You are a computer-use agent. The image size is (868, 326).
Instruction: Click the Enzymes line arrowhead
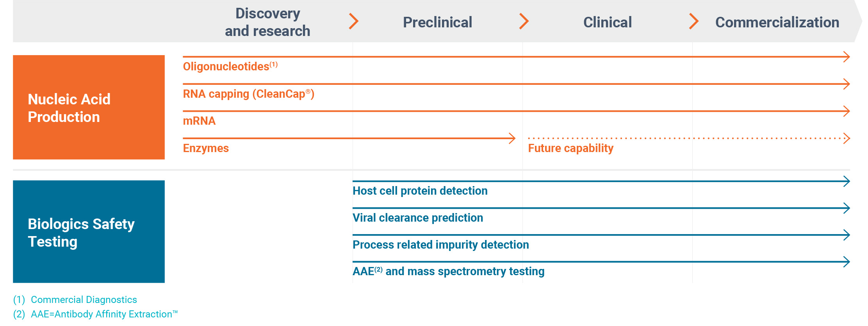coord(512,138)
